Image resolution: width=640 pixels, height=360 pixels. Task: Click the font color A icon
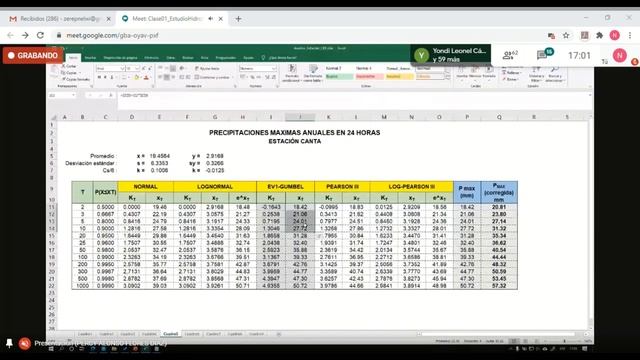pyautogui.click(x=146, y=78)
